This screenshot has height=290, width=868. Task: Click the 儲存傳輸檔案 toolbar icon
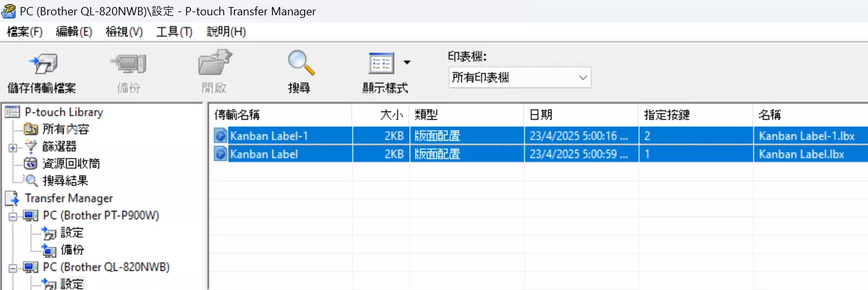point(42,64)
